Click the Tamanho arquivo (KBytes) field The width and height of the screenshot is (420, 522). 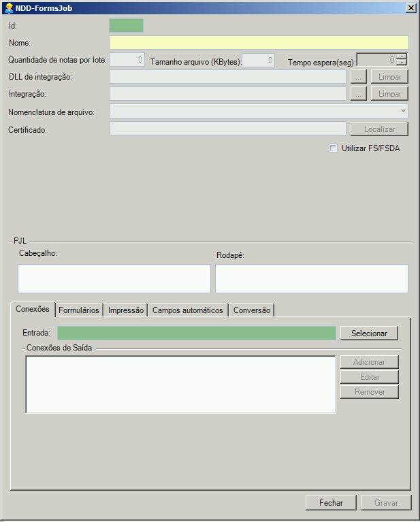click(258, 61)
